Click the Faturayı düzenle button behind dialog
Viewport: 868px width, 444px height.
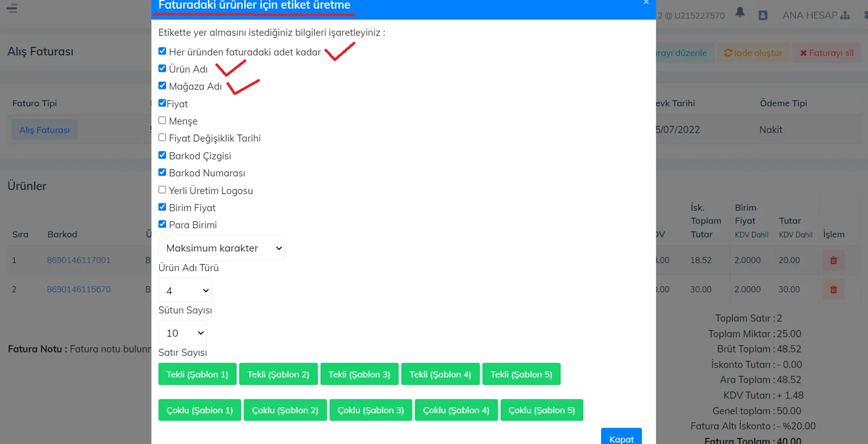(684, 53)
